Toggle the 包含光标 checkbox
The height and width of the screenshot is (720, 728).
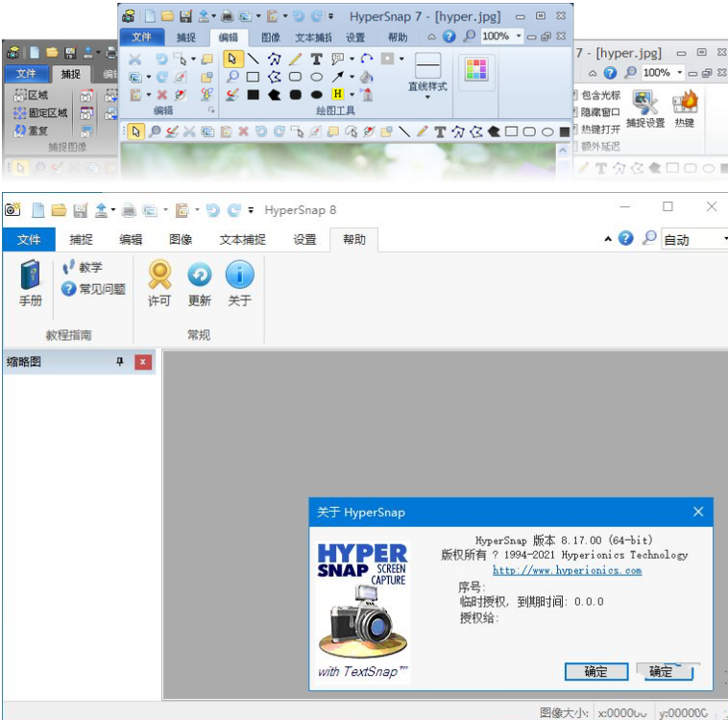pyautogui.click(x=576, y=95)
